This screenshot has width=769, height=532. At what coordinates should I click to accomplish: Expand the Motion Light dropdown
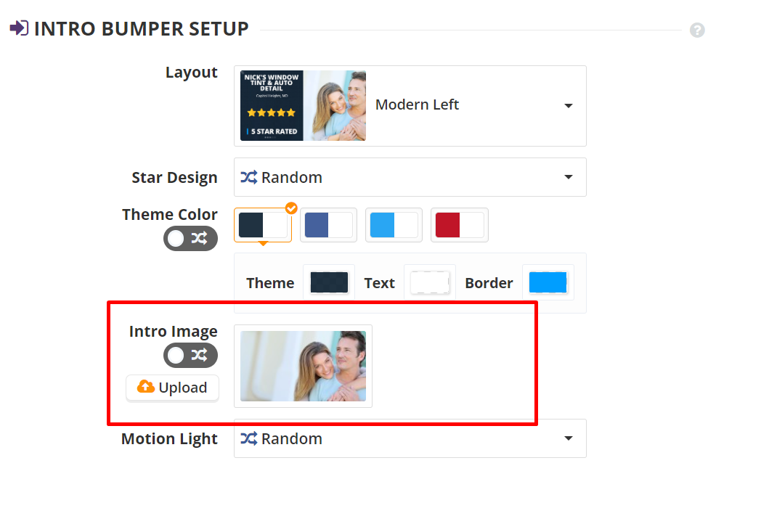(x=569, y=438)
